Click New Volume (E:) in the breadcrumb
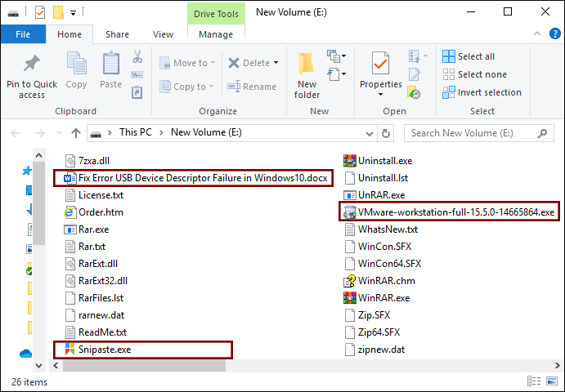The height and width of the screenshot is (392, 565). point(206,132)
